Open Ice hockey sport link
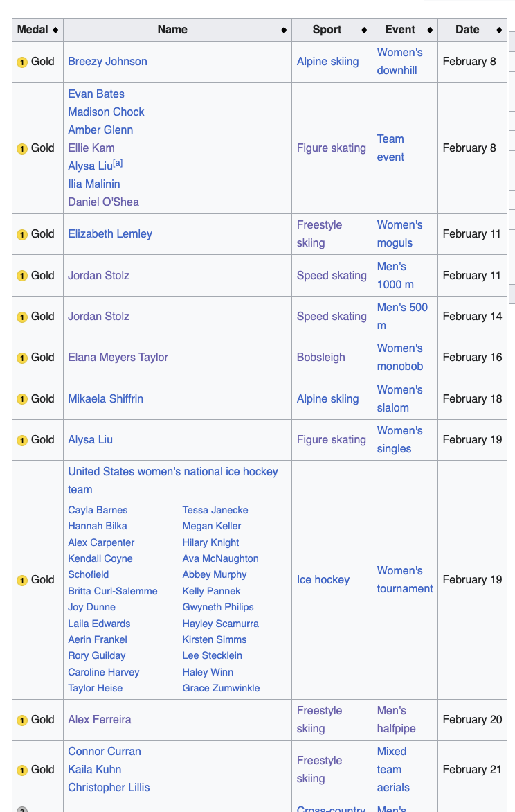Screen dimensions: 515x812 point(323,580)
